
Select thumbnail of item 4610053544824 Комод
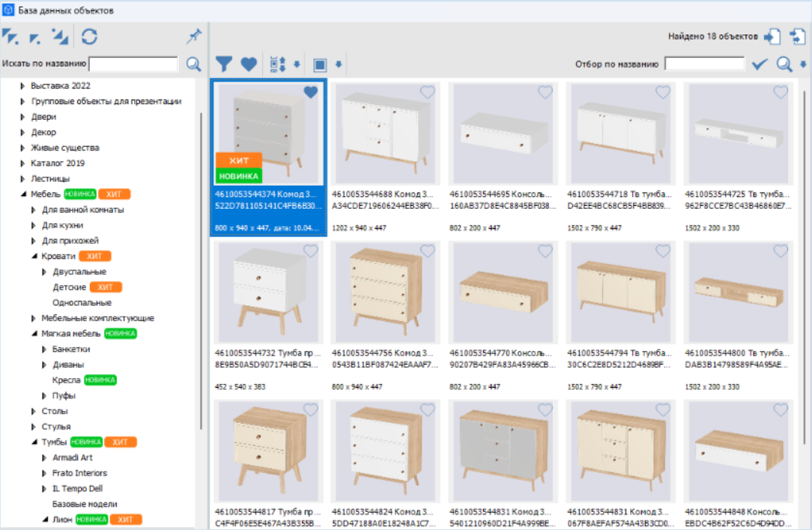(386, 451)
